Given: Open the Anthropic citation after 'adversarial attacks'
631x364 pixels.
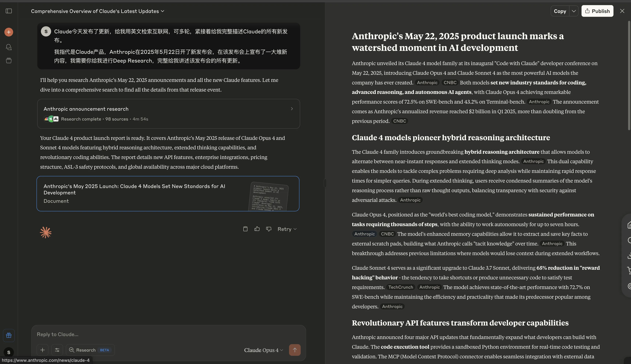Looking at the screenshot, I should point(410,200).
